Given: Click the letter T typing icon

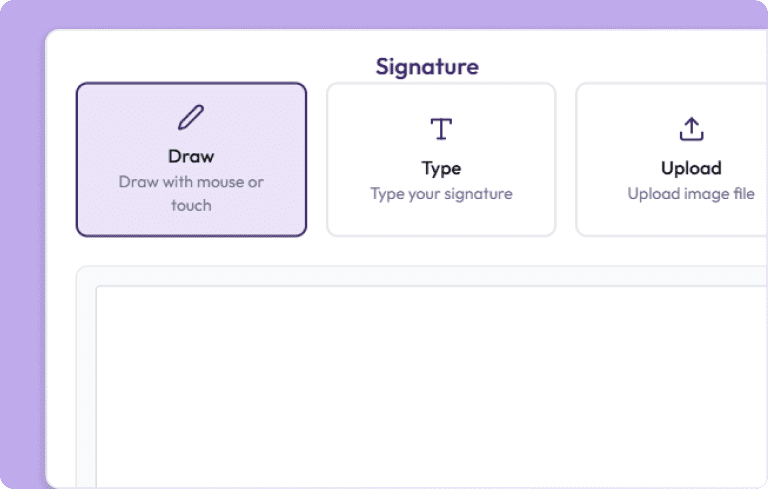Looking at the screenshot, I should 441,129.
